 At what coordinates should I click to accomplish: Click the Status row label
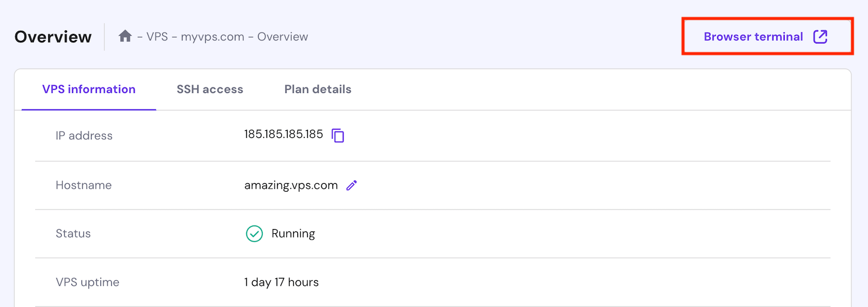(x=73, y=234)
